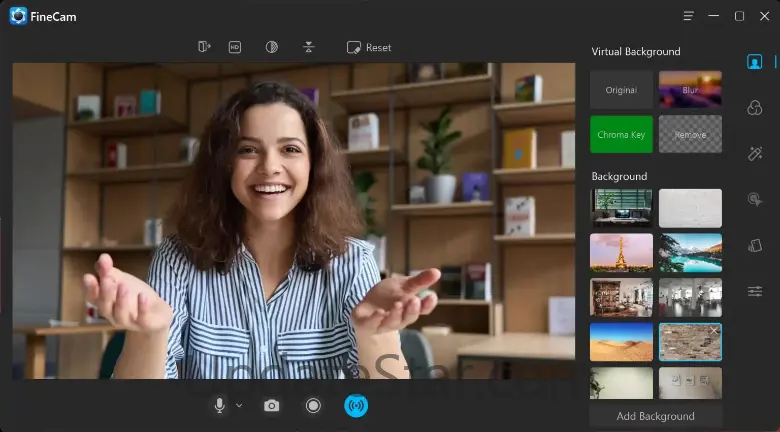The image size is (780, 432).
Task: Select the Chroma Key option
Action: [621, 134]
